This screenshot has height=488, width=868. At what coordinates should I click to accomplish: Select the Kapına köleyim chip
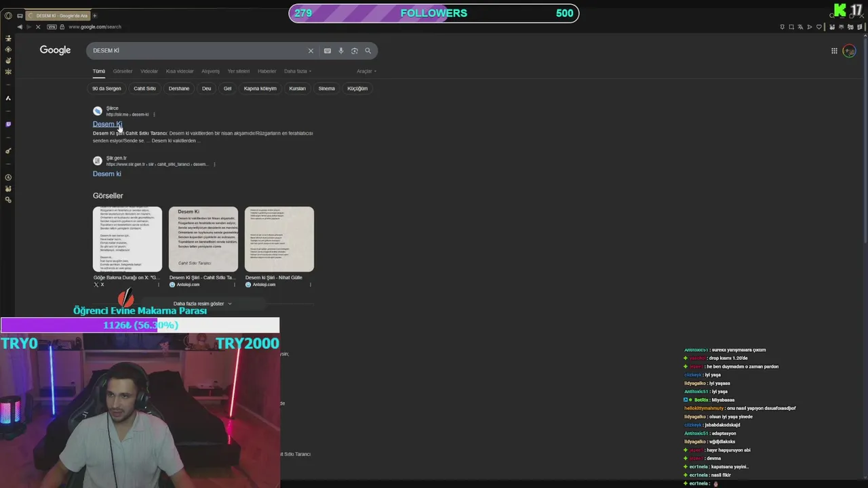coord(260,88)
